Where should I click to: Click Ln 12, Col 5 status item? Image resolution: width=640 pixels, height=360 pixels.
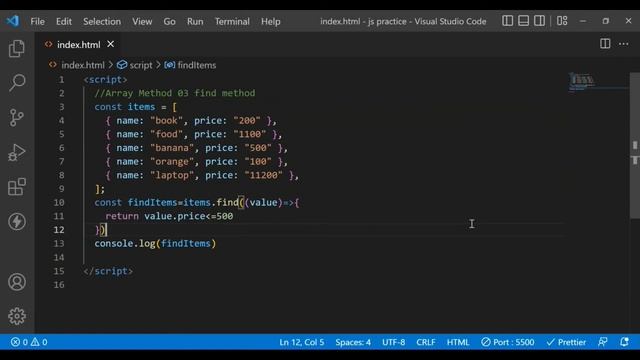(x=302, y=342)
